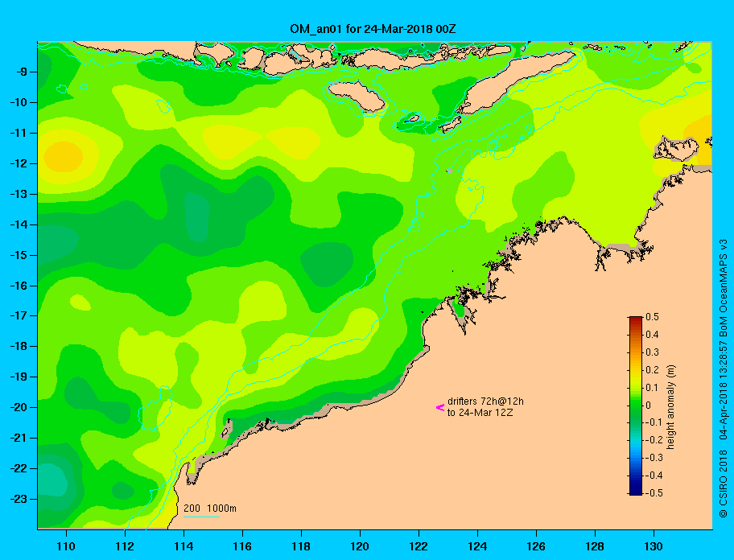The height and width of the screenshot is (560, 734).
Task: Click latitude label -22 on left axis
Action: (x=18, y=469)
